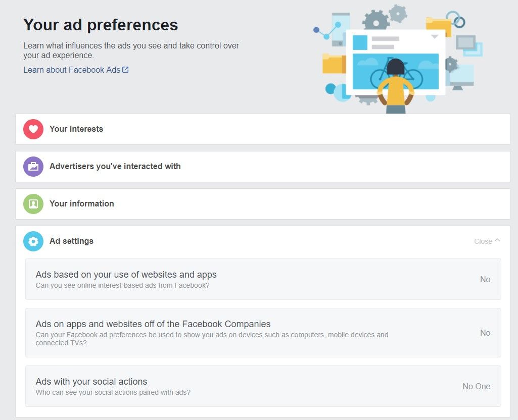
Task: Toggle off-Facebook Companies ads setting from No
Action: point(485,333)
